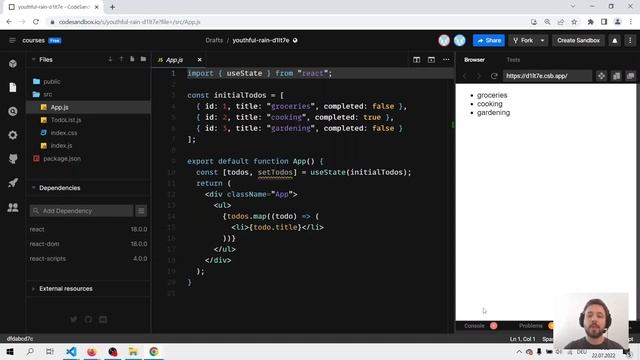Click the react-dom dependency row

tap(88, 244)
